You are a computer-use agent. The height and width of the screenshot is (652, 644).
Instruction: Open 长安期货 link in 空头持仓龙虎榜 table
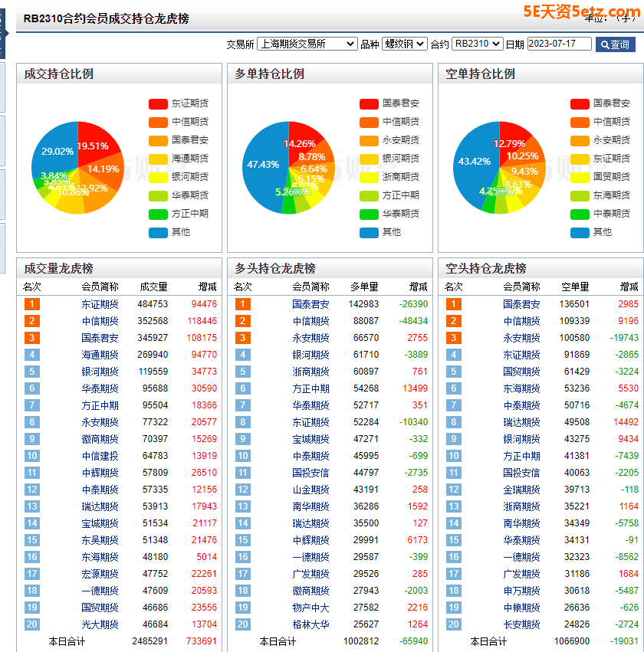521,624
